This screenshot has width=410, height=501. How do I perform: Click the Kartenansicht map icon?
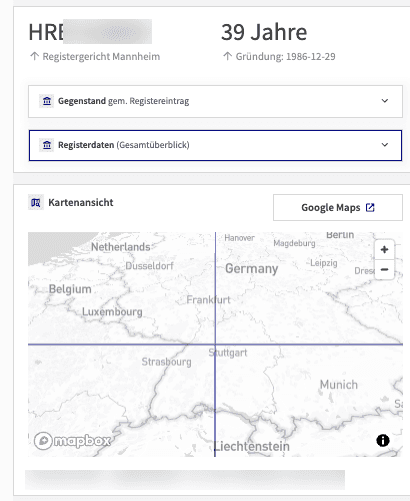(36, 202)
